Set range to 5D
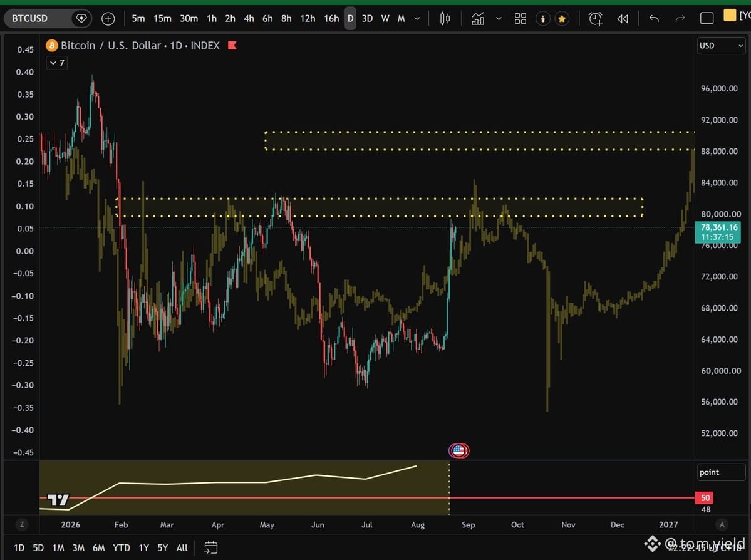751x560 pixels. coord(38,547)
